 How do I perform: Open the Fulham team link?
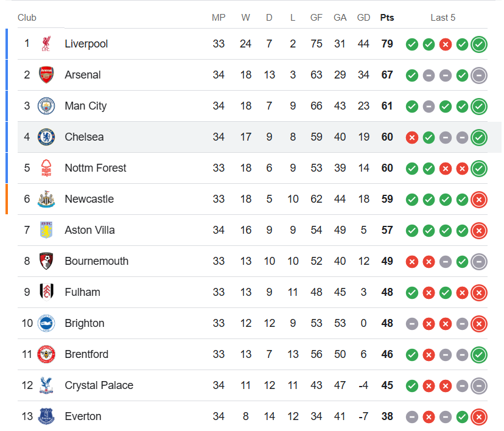82,292
